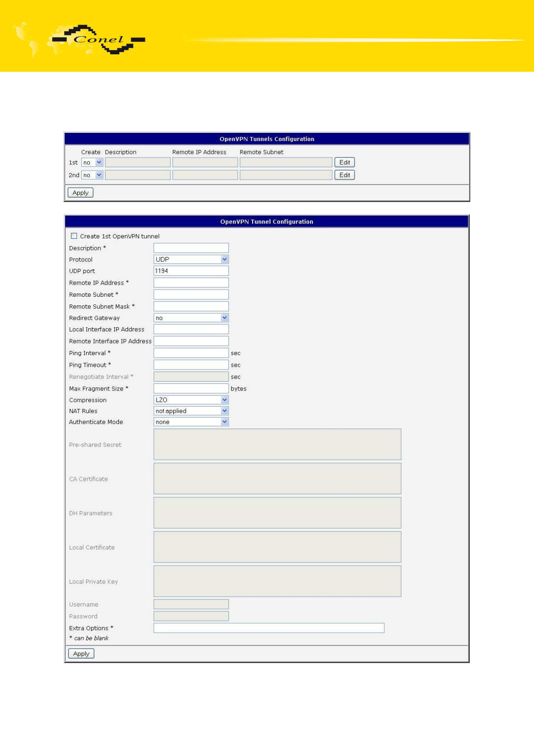Screen dimensions: 534x756
Task: Focus the Description input field in tunnel form
Action: pyautogui.click(x=191, y=248)
